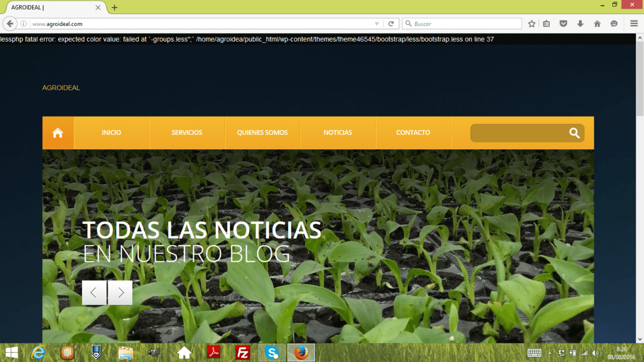Viewport: 644px width, 362px height.
Task: Click the lessphp fatal error text
Action: click(247, 39)
